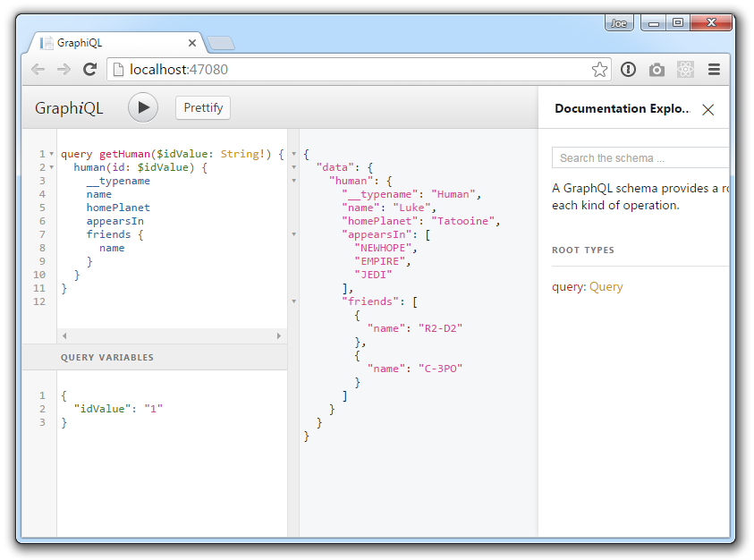
Task: Click the appearsIn field in the query editor
Action: coord(114,221)
